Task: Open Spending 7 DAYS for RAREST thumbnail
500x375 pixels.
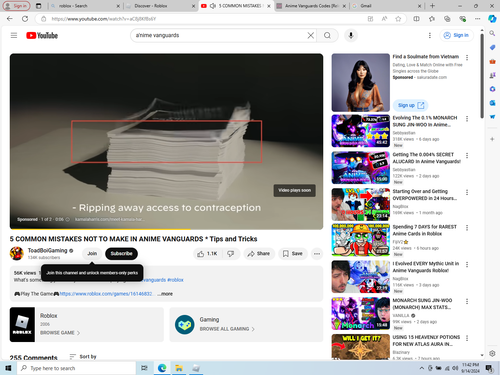Action: click(361, 240)
